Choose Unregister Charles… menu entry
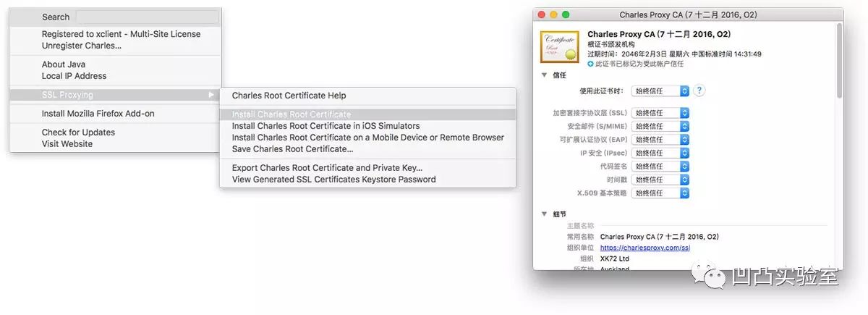Screen dimensions: 868x315 click(81, 46)
